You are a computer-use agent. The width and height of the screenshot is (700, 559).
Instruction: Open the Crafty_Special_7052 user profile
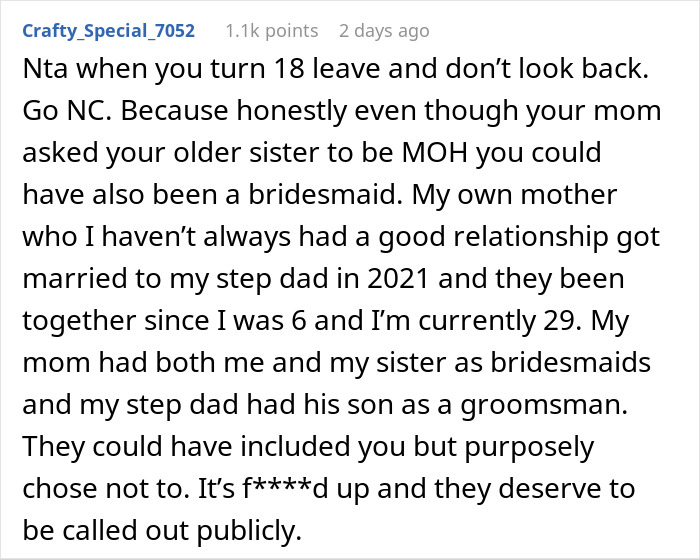click(x=108, y=30)
